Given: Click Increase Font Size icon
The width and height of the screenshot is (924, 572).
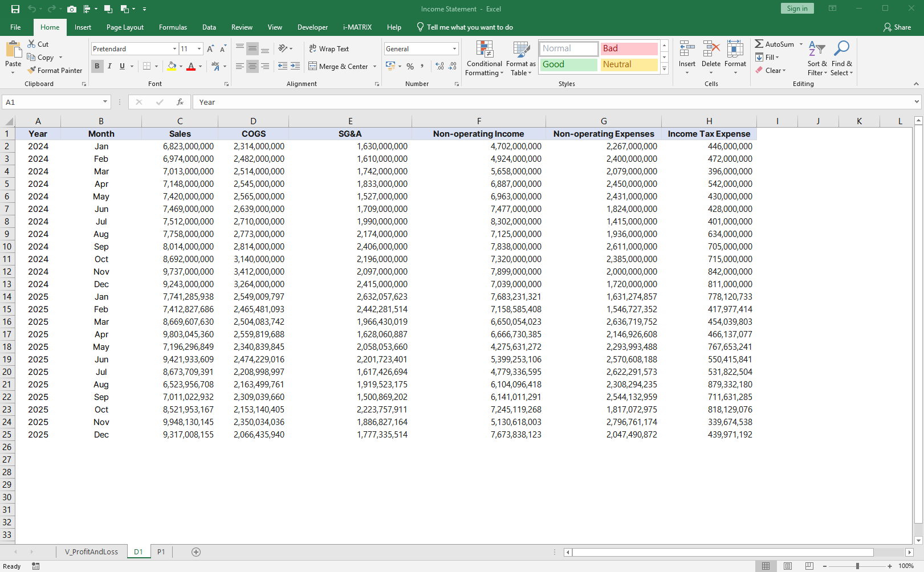Looking at the screenshot, I should 210,49.
